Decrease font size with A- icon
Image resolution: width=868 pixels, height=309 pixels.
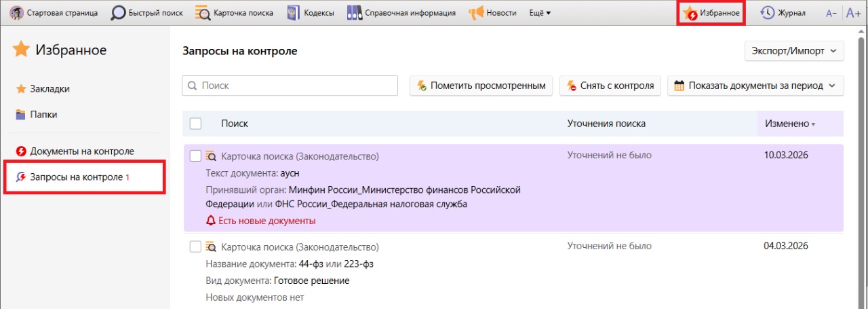click(x=831, y=13)
